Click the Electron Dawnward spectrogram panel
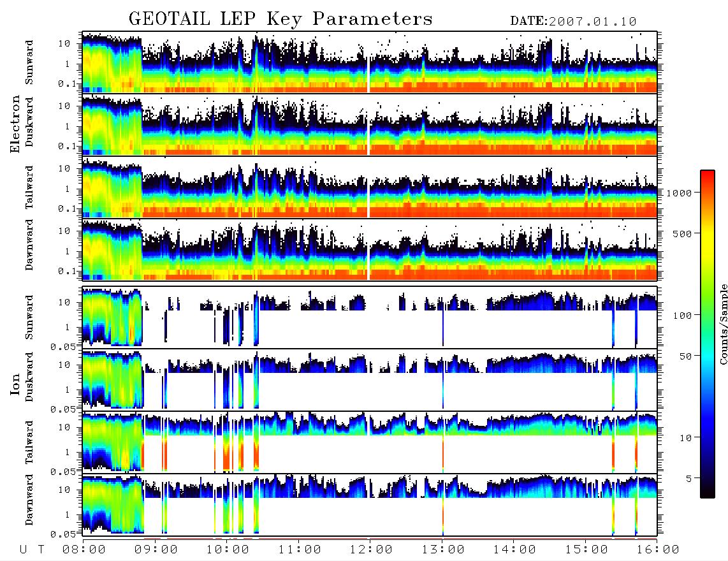The height and width of the screenshot is (561, 728). [x=370, y=249]
